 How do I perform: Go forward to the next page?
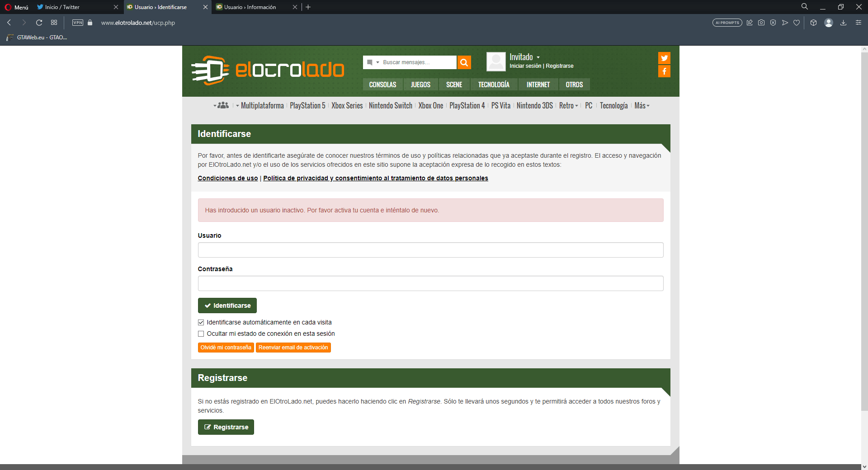click(x=24, y=23)
